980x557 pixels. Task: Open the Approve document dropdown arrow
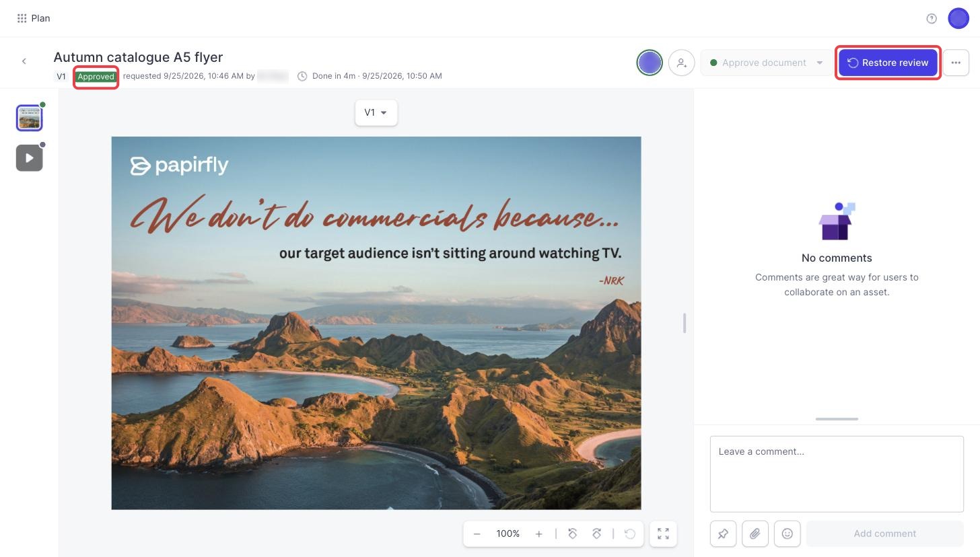point(819,63)
